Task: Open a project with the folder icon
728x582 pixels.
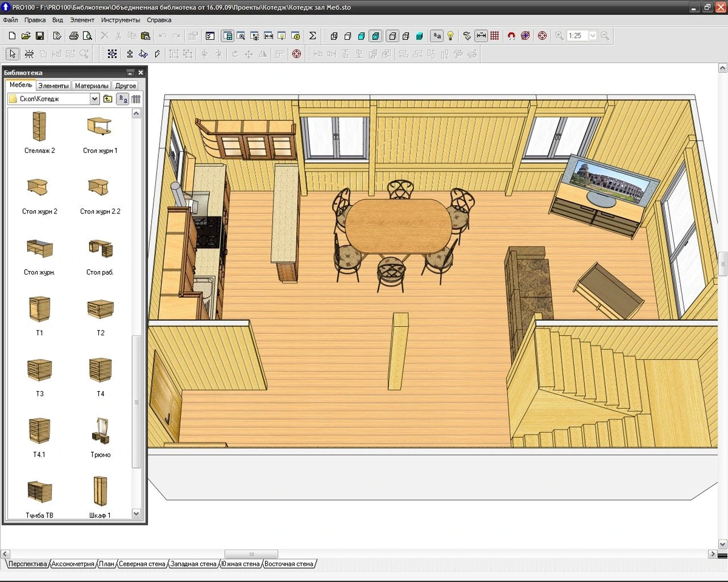Action: tap(26, 36)
